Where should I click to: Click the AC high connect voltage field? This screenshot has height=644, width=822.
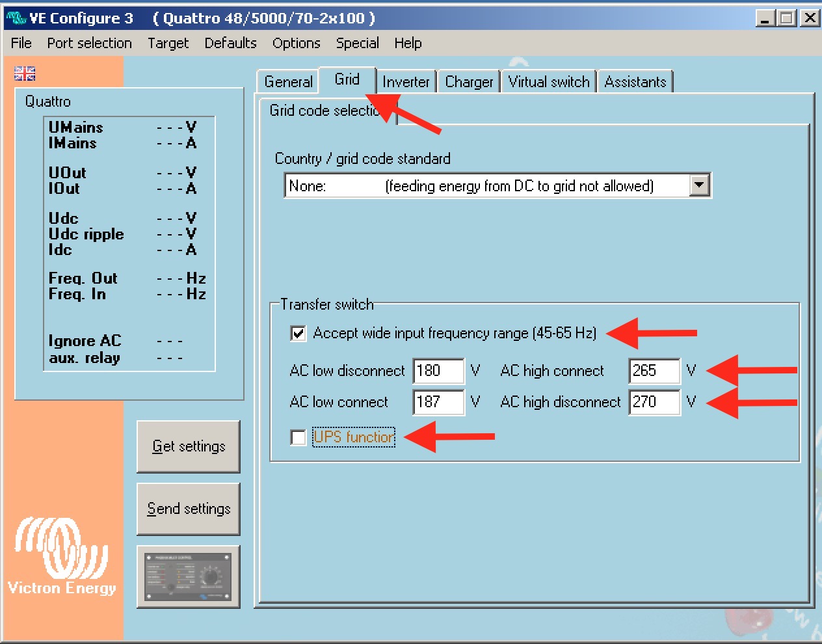click(654, 371)
